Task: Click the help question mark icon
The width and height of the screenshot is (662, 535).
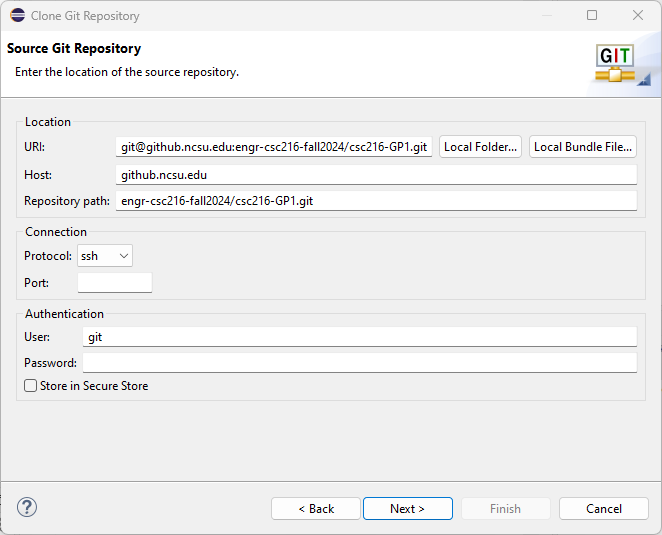Action: [x=27, y=507]
